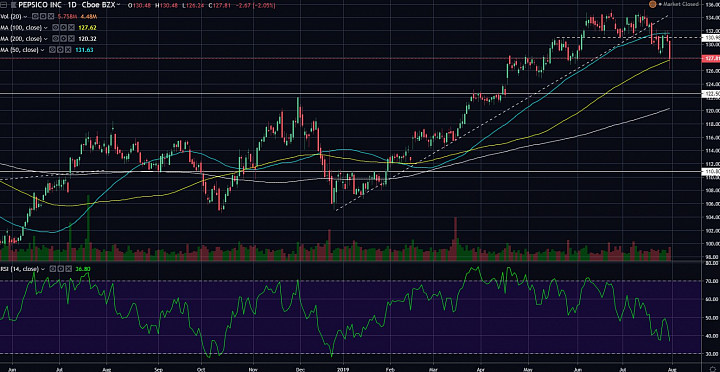The height and width of the screenshot is (372, 720).
Task: Hide the MA (50, close) indicator
Action: pos(52,50)
